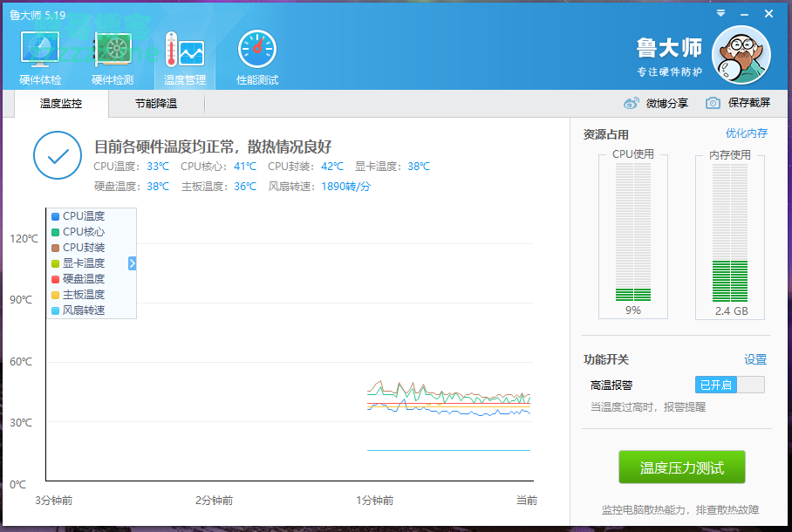Switch to the 节能降温 tab
Viewport: 792px width, 532px height.
click(x=156, y=104)
